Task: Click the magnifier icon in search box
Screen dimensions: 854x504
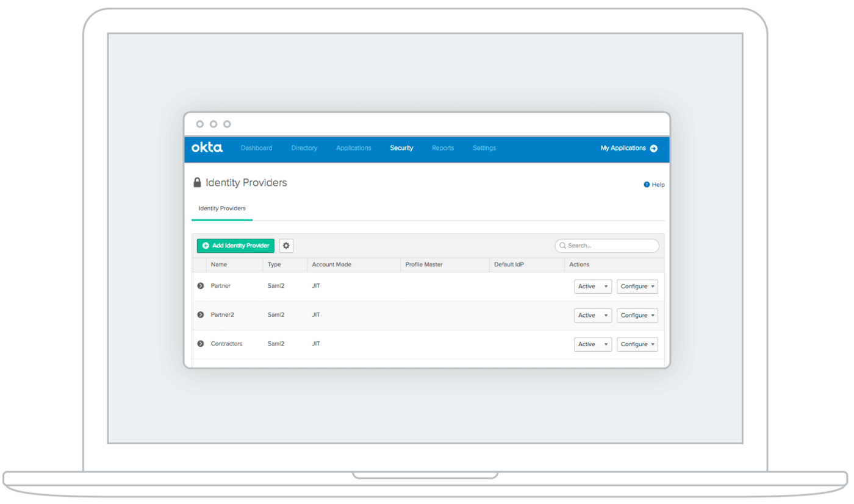Action: tap(562, 246)
